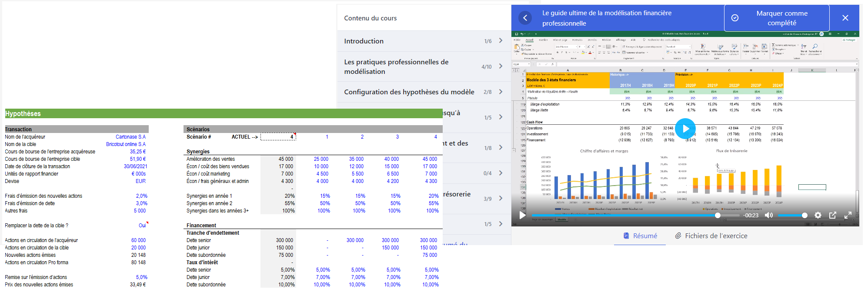Click the video progress bar handle
Viewport: 868px width, 299px height.
click(718, 215)
